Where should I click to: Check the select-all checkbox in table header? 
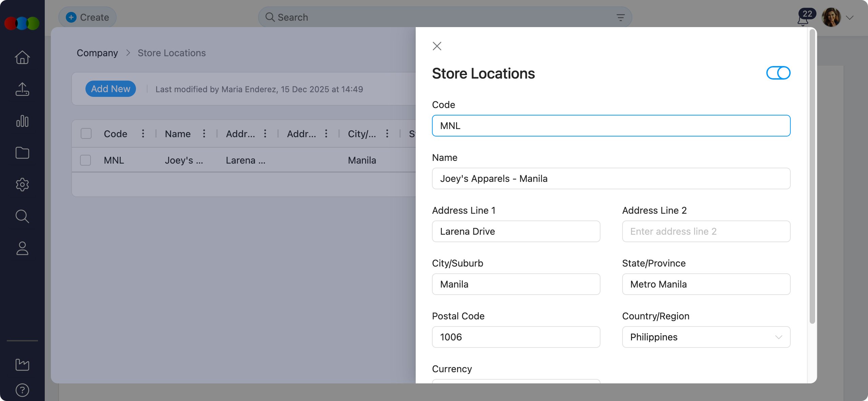pyautogui.click(x=85, y=133)
